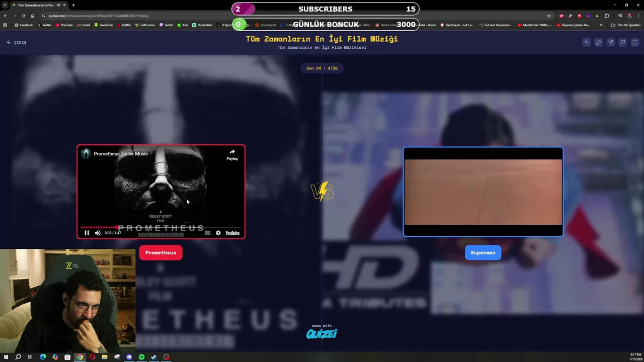Expand hidden bookmarks chevron

[x=601, y=25]
